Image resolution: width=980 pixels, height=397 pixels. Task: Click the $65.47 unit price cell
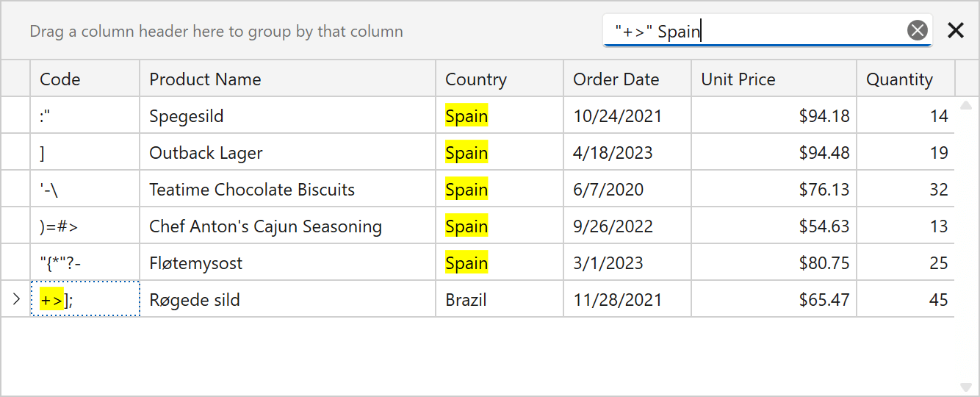point(774,300)
